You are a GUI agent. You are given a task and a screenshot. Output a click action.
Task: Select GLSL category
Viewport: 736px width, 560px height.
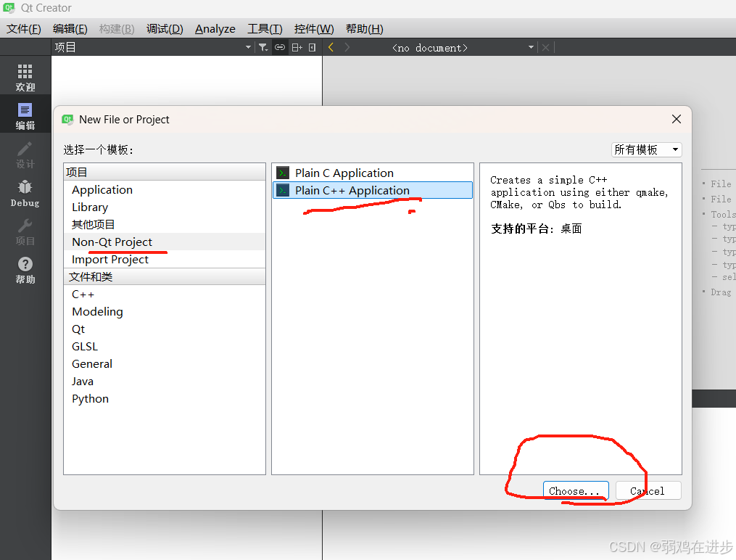click(x=165, y=347)
